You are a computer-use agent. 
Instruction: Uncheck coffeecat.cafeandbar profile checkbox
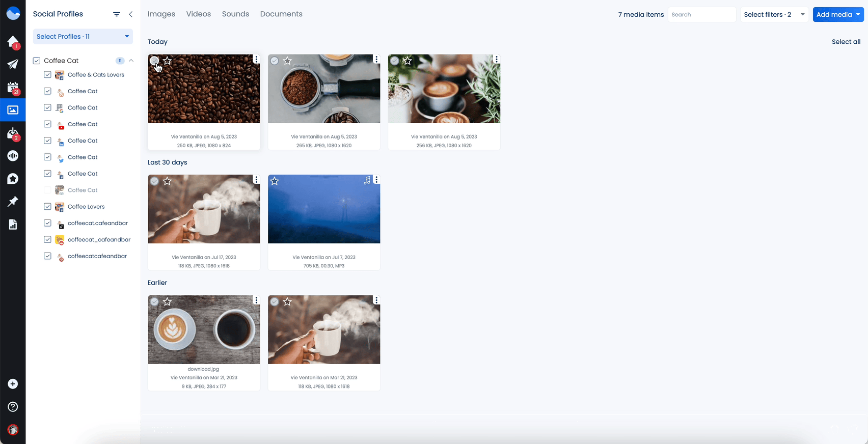(x=47, y=223)
